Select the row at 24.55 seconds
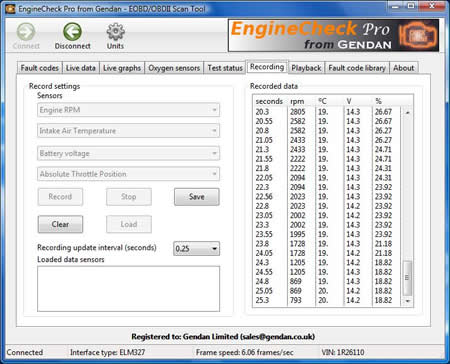This screenshot has width=450, height=364. pos(327,272)
